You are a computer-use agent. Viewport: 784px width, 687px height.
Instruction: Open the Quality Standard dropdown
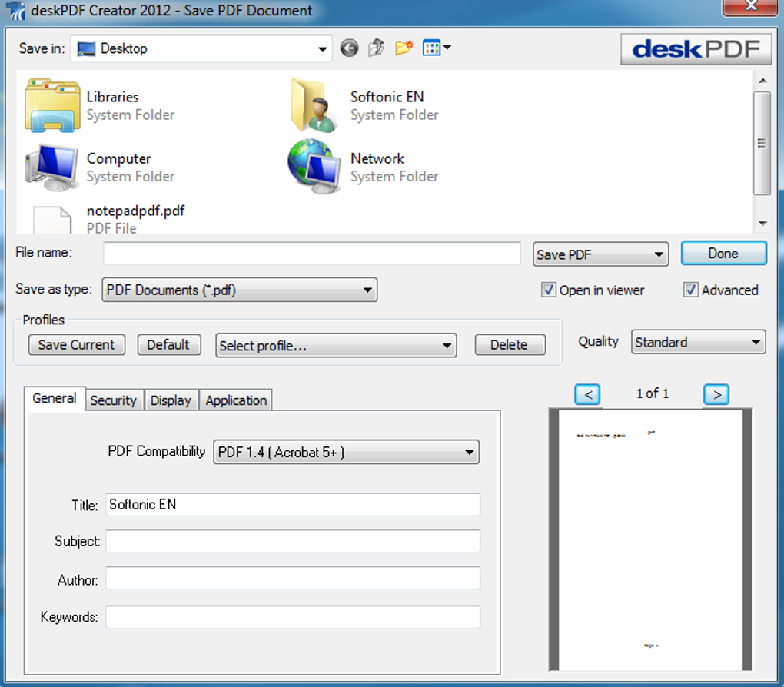click(699, 342)
